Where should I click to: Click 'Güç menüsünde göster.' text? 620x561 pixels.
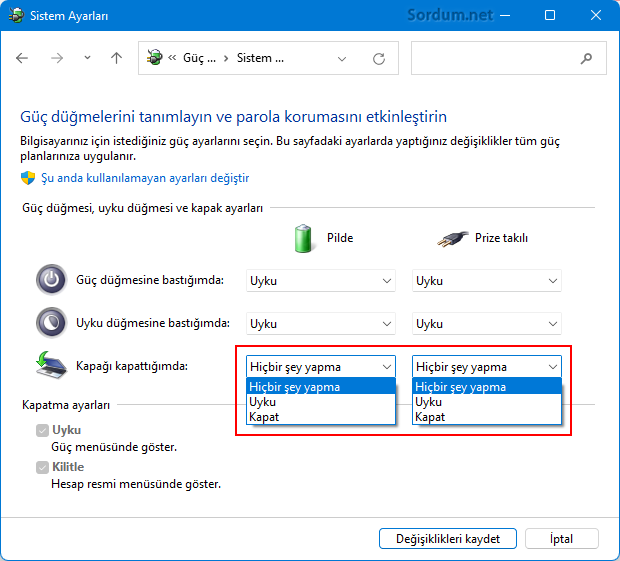click(114, 447)
